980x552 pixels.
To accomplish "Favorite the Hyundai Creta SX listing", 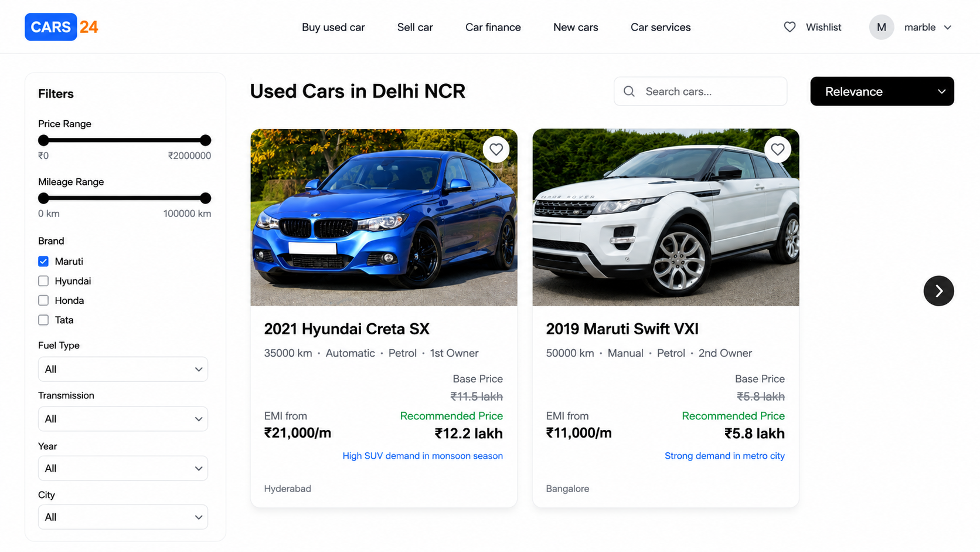I will pos(496,150).
